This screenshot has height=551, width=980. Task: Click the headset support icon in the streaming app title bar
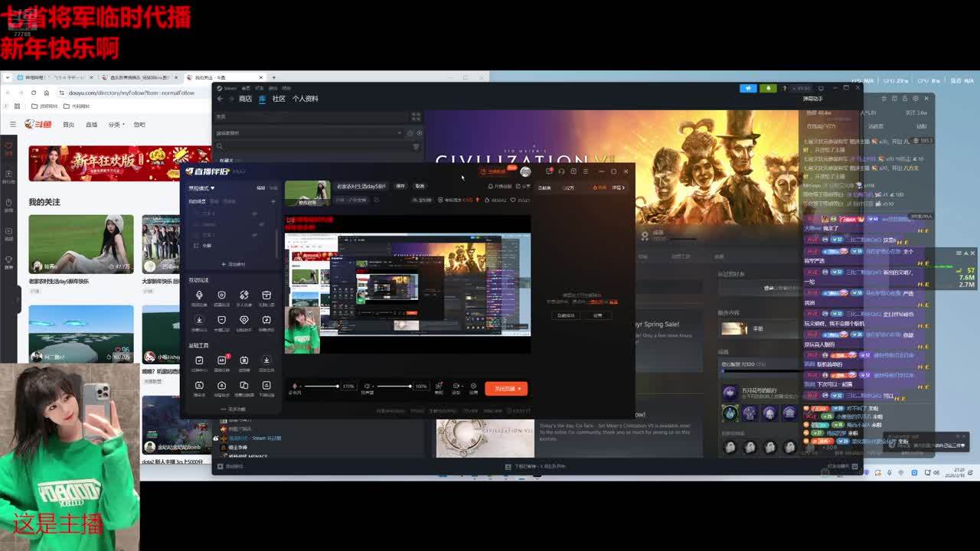pyautogui.click(x=561, y=171)
